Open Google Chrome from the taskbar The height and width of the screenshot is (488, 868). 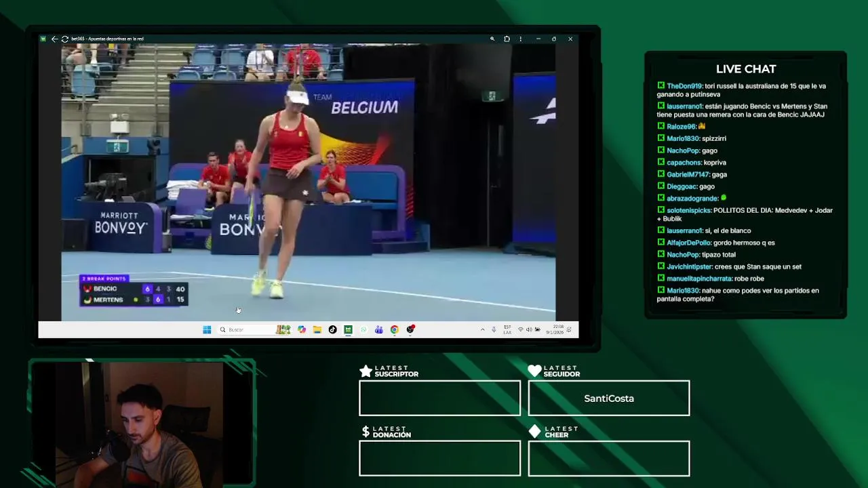click(x=394, y=329)
